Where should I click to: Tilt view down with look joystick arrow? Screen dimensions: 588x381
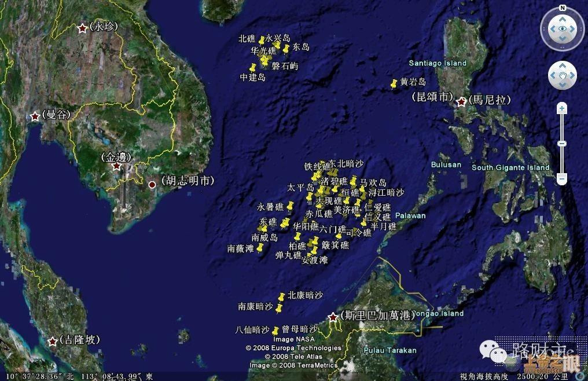click(563, 39)
